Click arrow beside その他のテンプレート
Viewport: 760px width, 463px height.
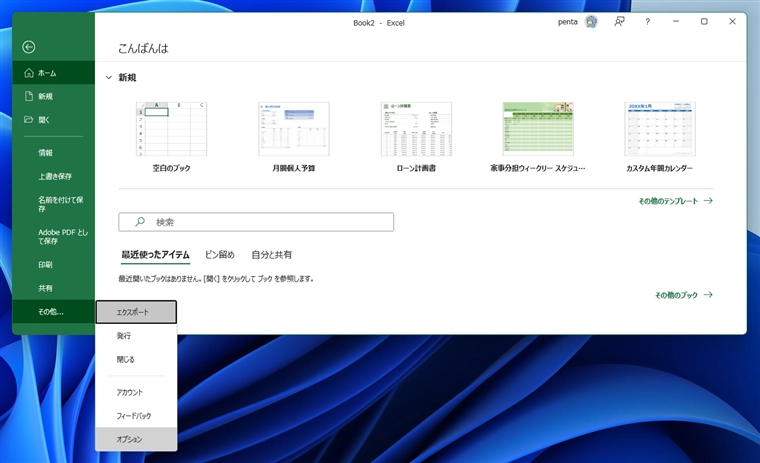click(x=708, y=201)
